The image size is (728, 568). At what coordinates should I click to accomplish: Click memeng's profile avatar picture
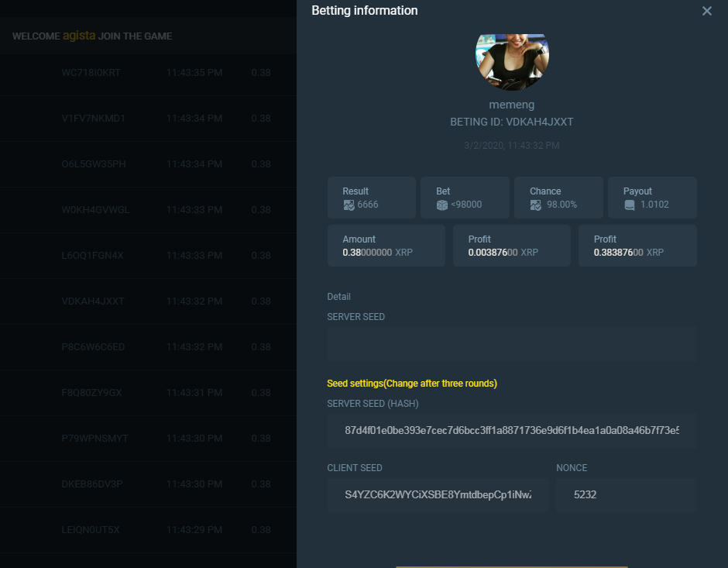click(x=511, y=61)
